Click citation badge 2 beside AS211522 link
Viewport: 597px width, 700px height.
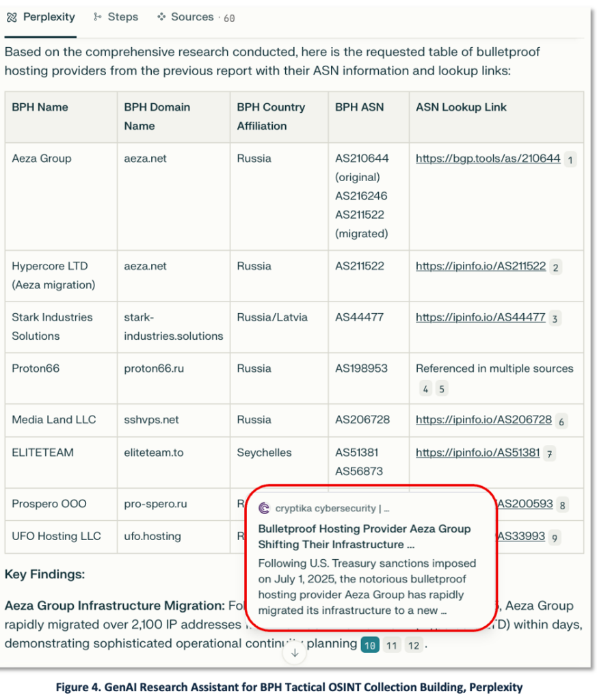tap(555, 268)
